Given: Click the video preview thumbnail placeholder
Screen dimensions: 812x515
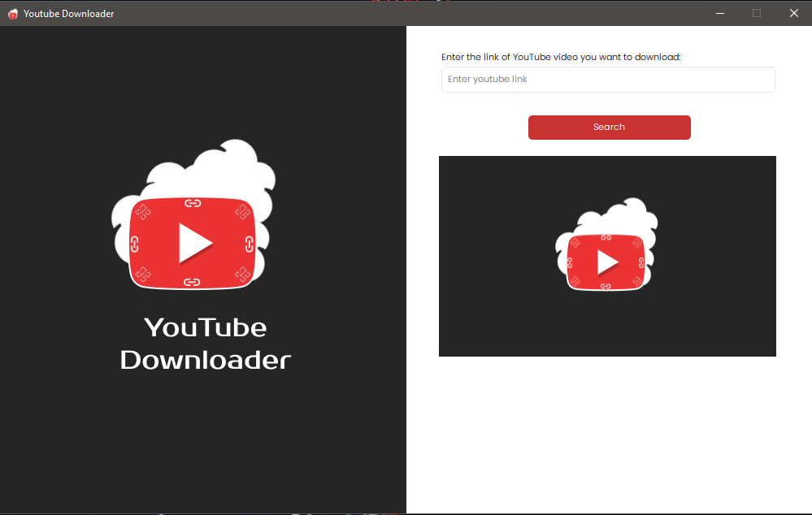Looking at the screenshot, I should pos(607,256).
